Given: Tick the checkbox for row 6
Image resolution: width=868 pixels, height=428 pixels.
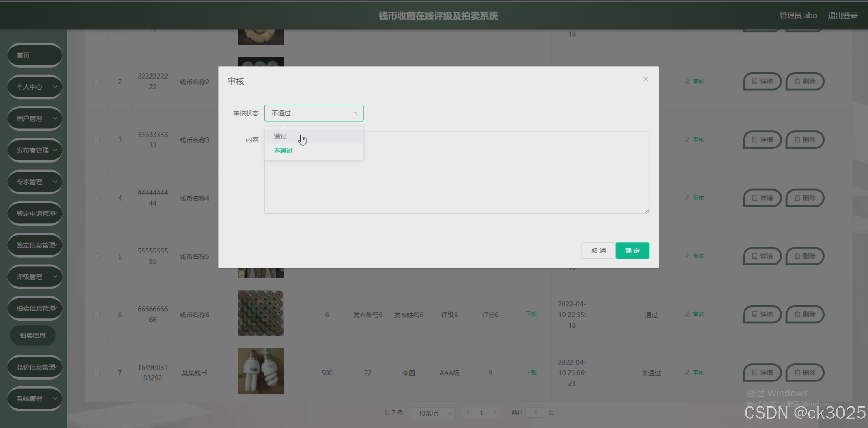Looking at the screenshot, I should click(96, 315).
